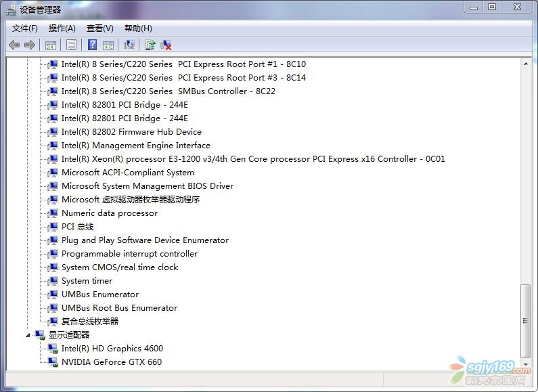Click the icon beside UMBus Enumerator
This screenshot has height=392, width=538.
point(53,295)
